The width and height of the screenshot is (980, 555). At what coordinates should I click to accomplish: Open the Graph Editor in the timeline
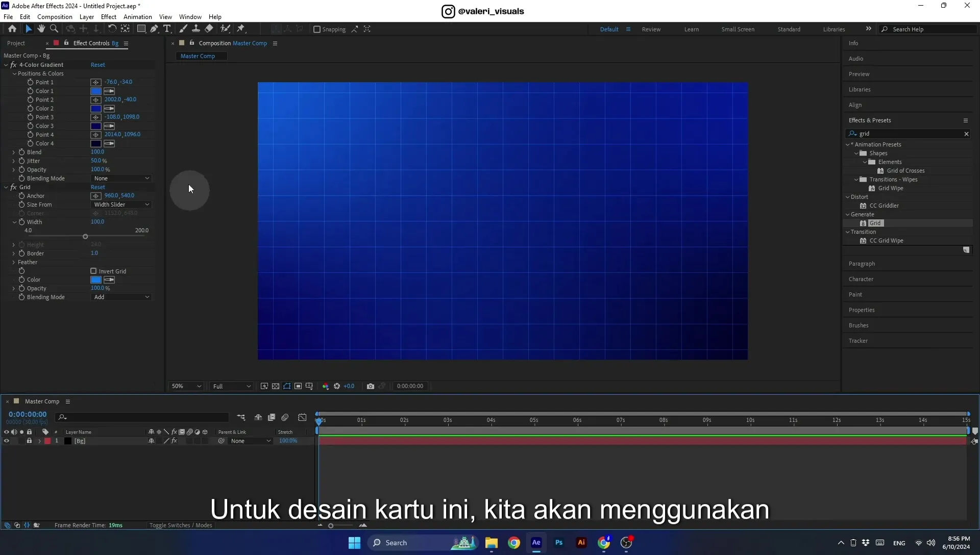302,417
